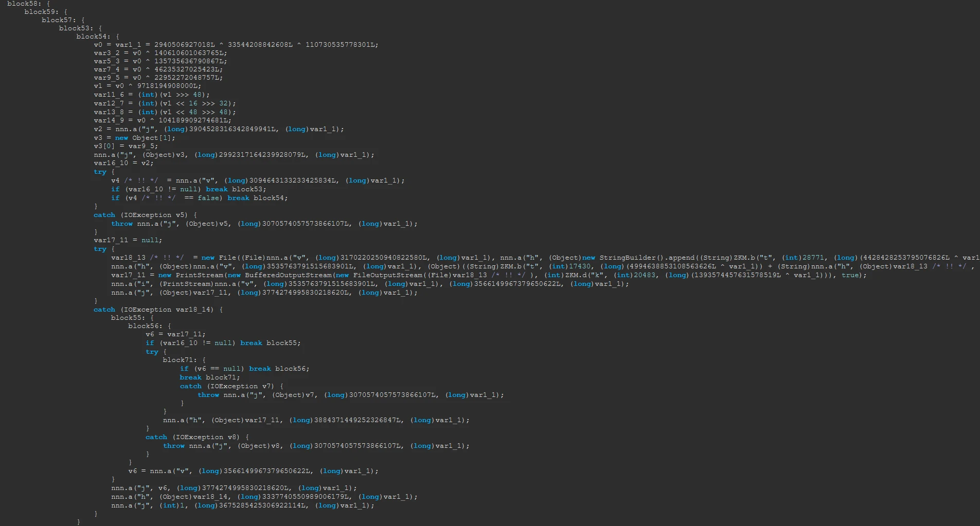980x526 pixels.
Task: Click the 'var17_11 = null;' line
Action: pyautogui.click(x=128, y=240)
